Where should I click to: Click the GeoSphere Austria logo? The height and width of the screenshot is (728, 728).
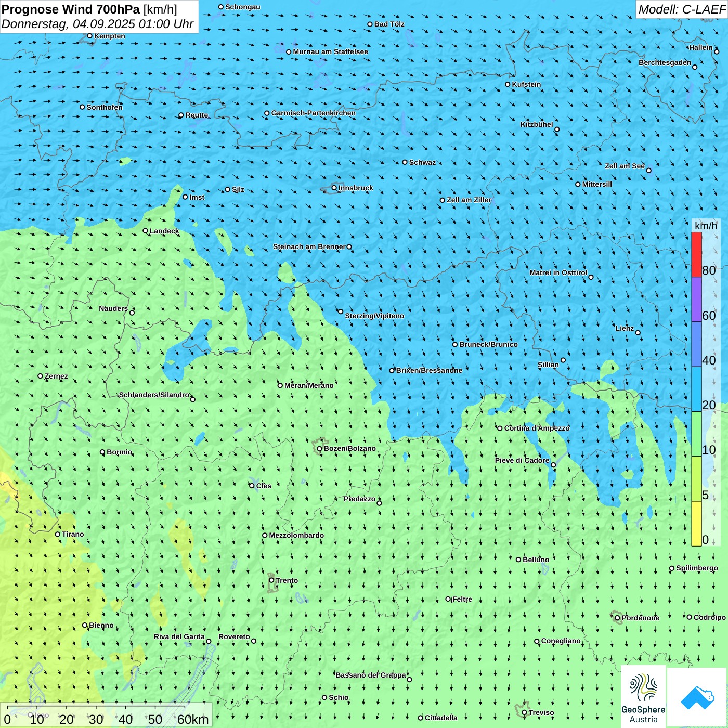tap(643, 697)
